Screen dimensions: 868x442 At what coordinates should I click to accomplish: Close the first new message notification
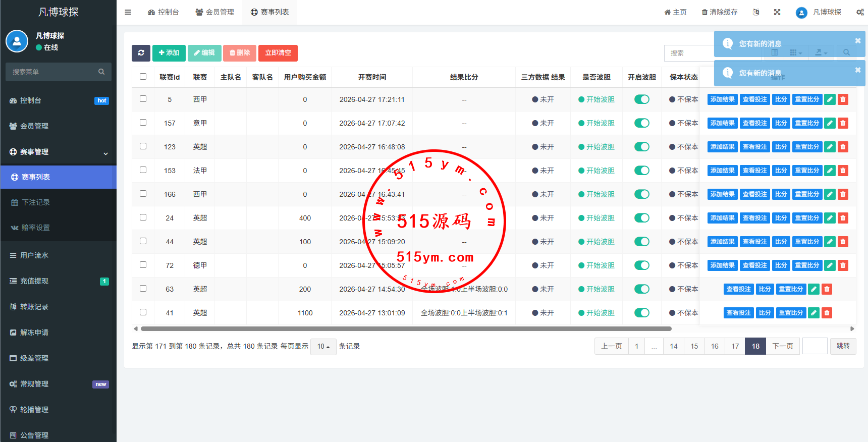(x=857, y=41)
